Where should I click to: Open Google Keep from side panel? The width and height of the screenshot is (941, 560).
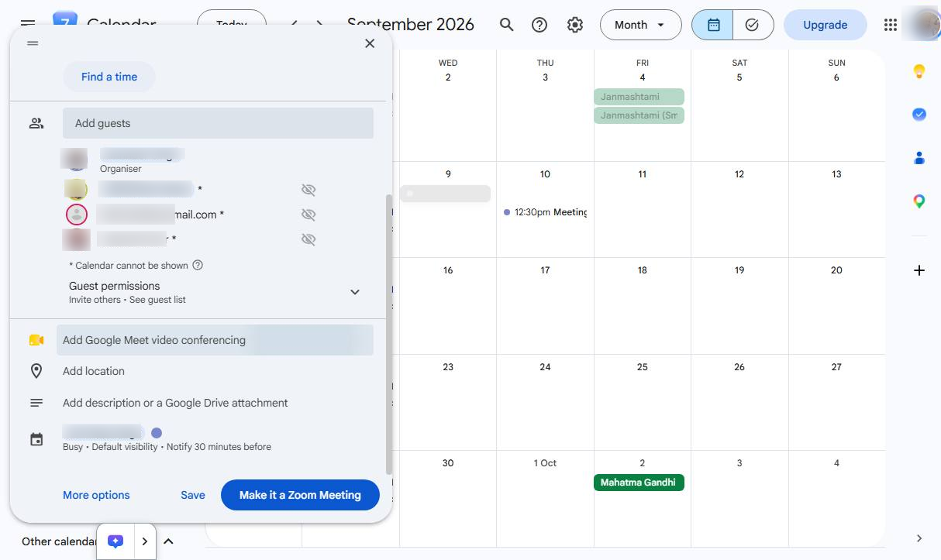coord(919,71)
